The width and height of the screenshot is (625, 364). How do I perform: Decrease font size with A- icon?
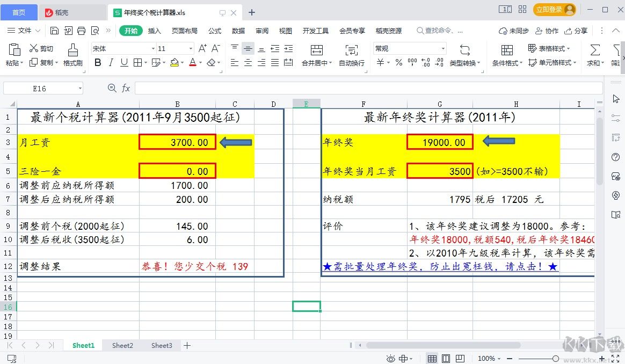[x=216, y=48]
